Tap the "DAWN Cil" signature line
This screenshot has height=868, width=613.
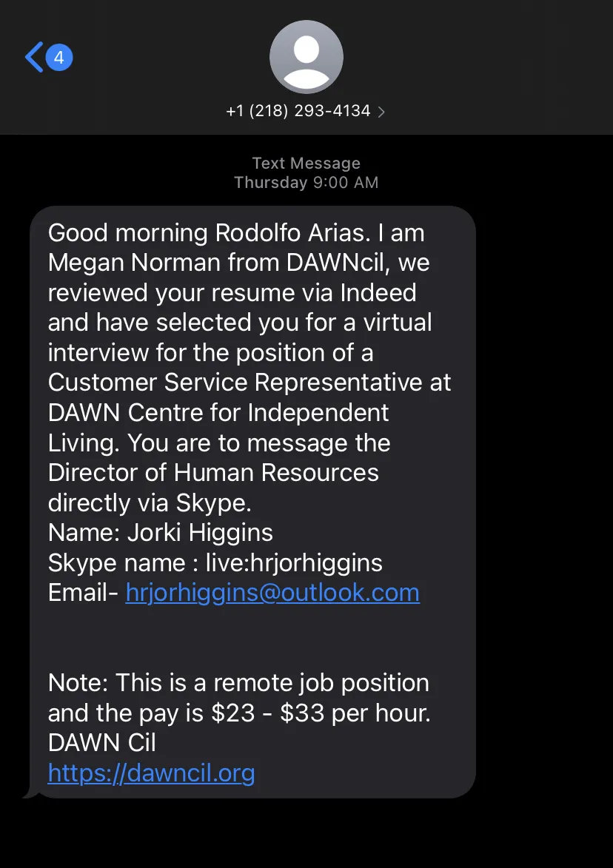(102, 743)
